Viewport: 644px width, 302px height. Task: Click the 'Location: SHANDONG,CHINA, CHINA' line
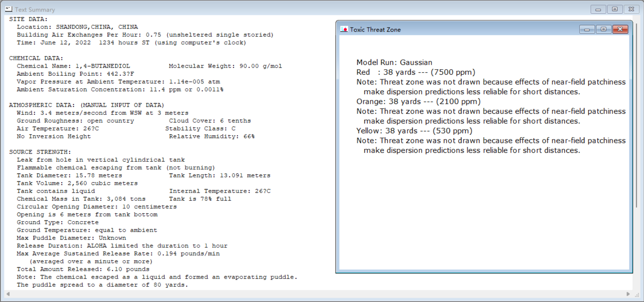[77, 27]
